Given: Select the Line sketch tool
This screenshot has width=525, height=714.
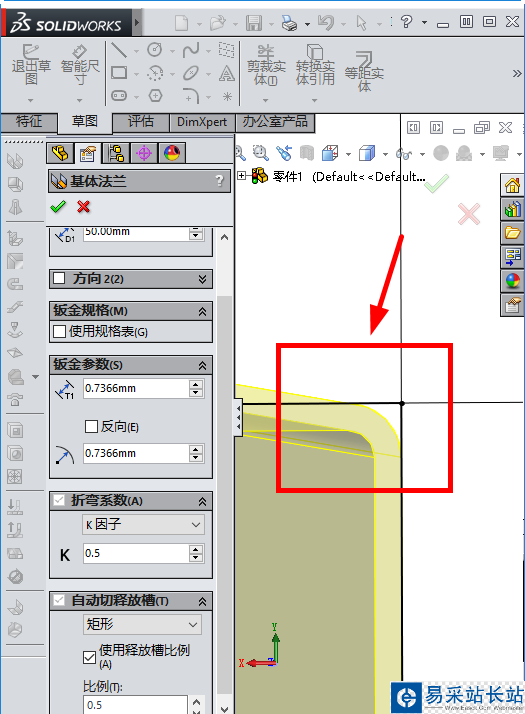Looking at the screenshot, I should [x=119, y=50].
